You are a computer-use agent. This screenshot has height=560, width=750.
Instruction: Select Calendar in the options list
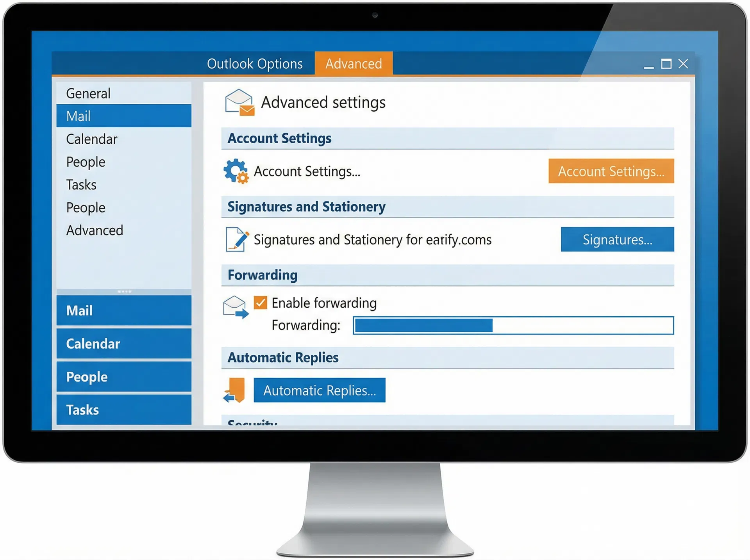[x=124, y=139]
